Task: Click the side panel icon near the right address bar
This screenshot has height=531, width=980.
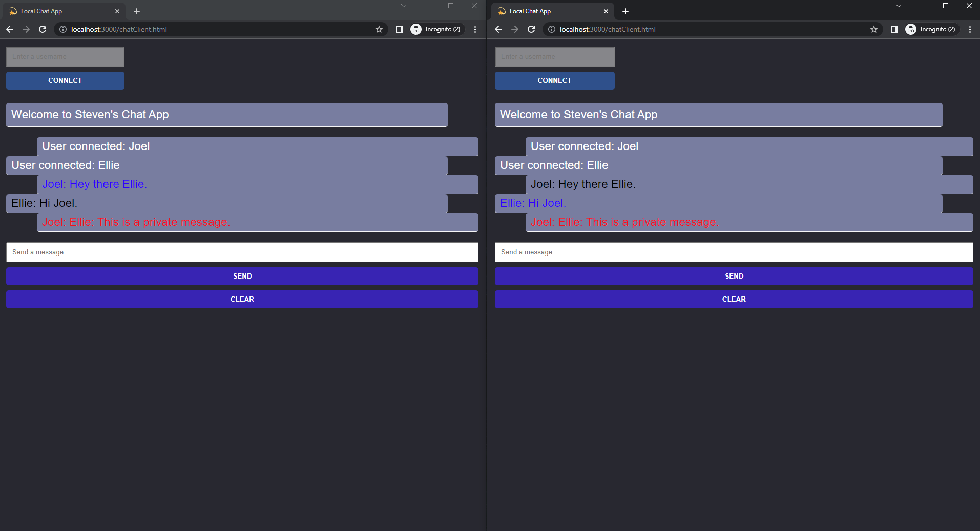Action: tap(894, 29)
